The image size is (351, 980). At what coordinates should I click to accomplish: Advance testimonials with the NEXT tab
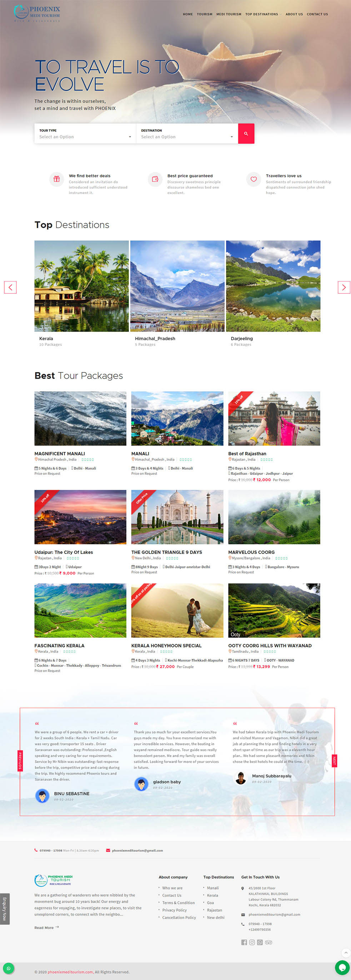pyautogui.click(x=334, y=761)
